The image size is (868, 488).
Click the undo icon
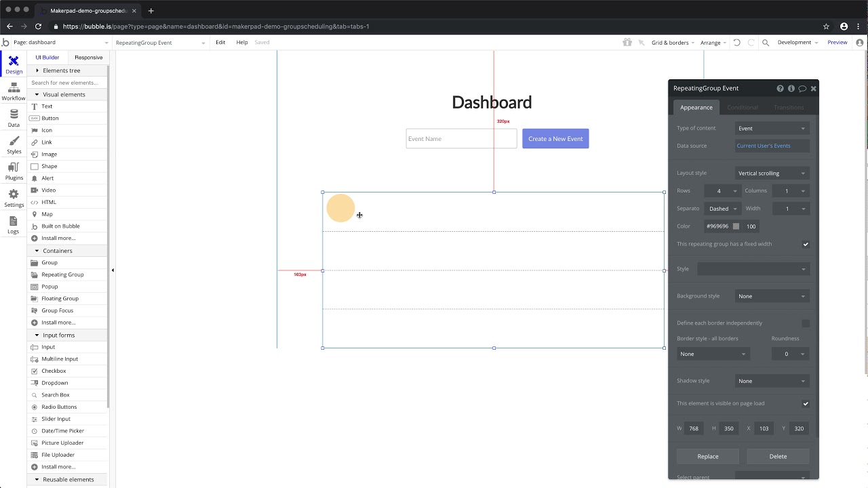(737, 42)
